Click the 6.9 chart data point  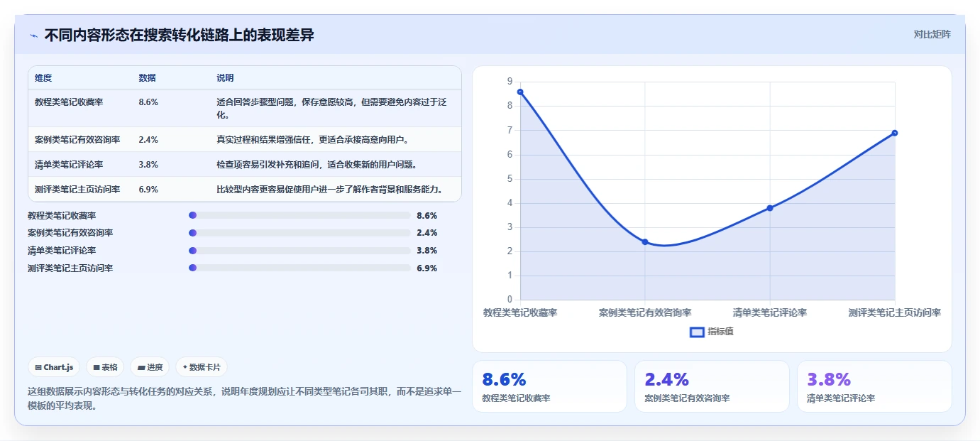click(895, 133)
